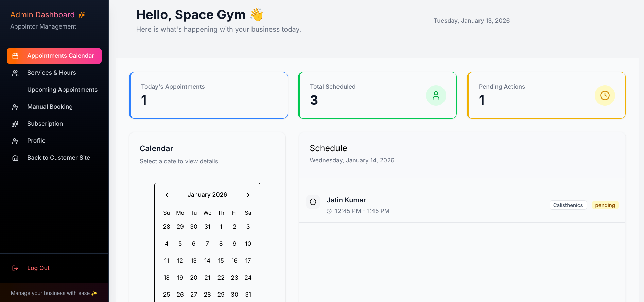Open Upcoming Appointments page
644x302 pixels.
coord(54,90)
